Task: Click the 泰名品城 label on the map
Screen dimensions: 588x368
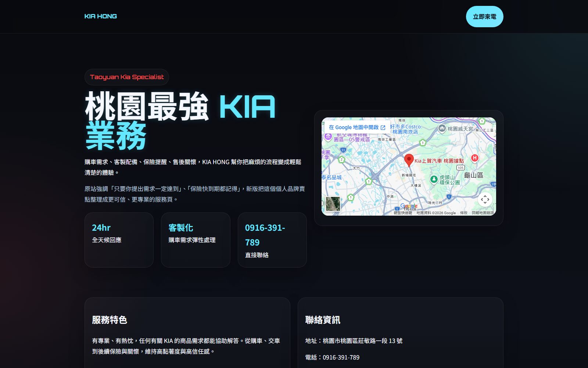Action: pyautogui.click(x=332, y=177)
